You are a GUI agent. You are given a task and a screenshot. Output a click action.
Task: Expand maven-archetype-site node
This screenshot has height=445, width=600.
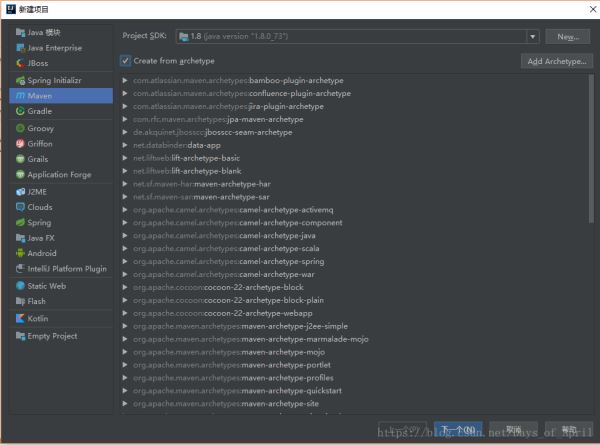coord(125,404)
